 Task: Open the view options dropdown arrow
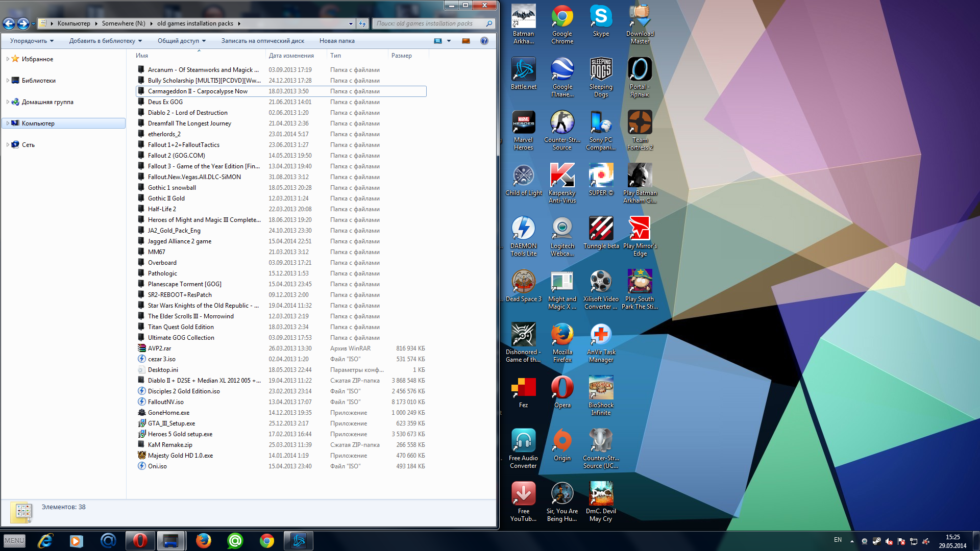point(449,41)
